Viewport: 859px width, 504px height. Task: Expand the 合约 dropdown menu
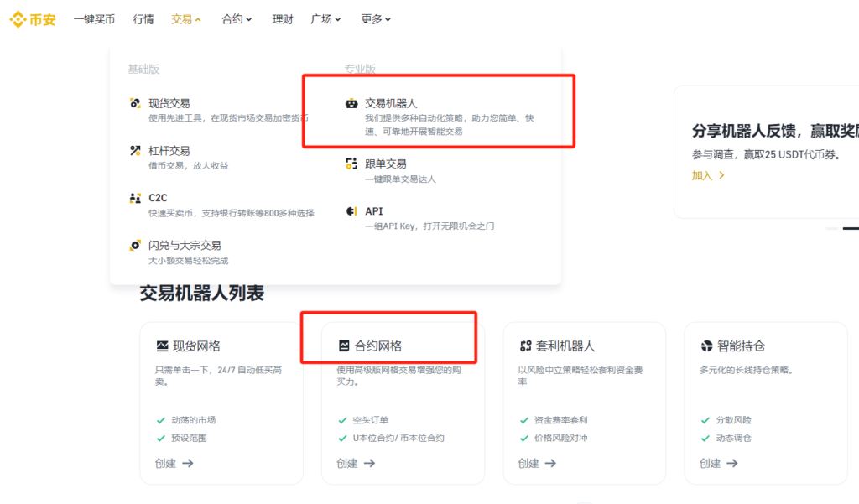[x=237, y=19]
